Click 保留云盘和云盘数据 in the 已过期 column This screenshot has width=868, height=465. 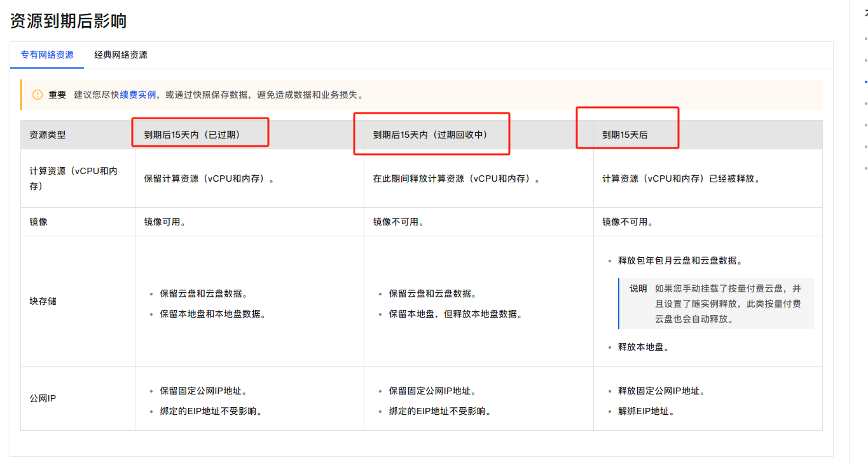click(203, 294)
